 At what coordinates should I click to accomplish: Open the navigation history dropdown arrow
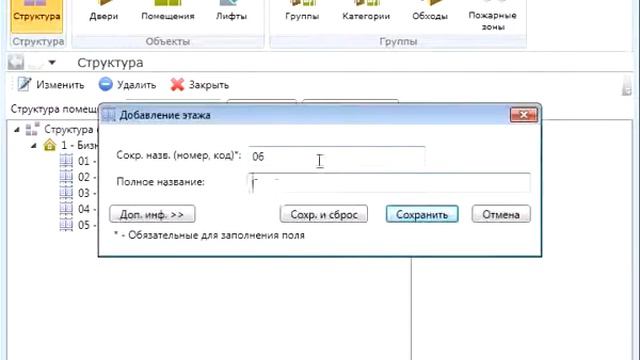click(52, 62)
